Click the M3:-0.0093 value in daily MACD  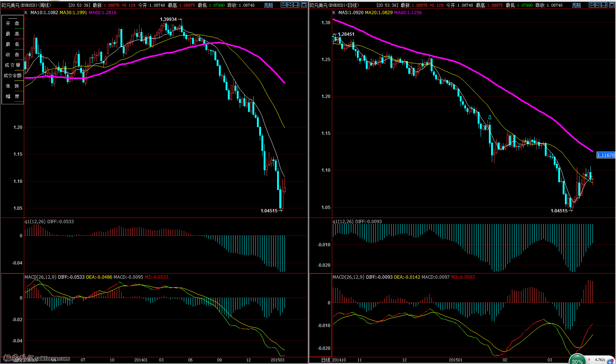point(463,277)
